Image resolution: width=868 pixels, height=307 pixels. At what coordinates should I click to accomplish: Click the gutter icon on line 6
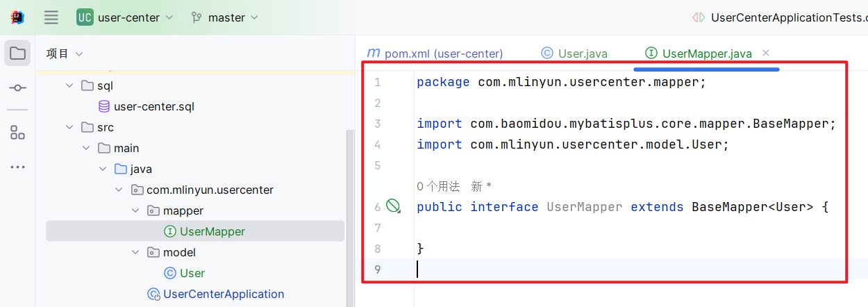coord(393,206)
